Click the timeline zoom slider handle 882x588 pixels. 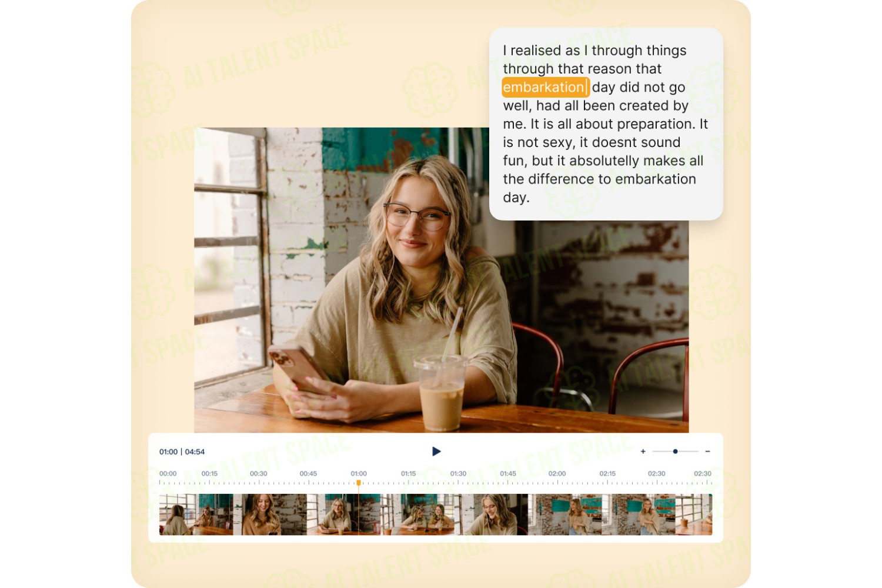[675, 452]
